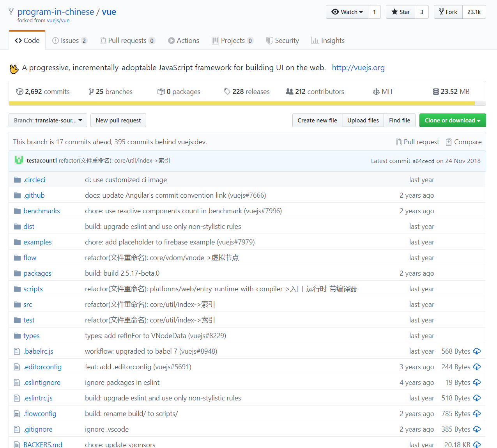Click the folder icon next to packages

tap(17, 273)
